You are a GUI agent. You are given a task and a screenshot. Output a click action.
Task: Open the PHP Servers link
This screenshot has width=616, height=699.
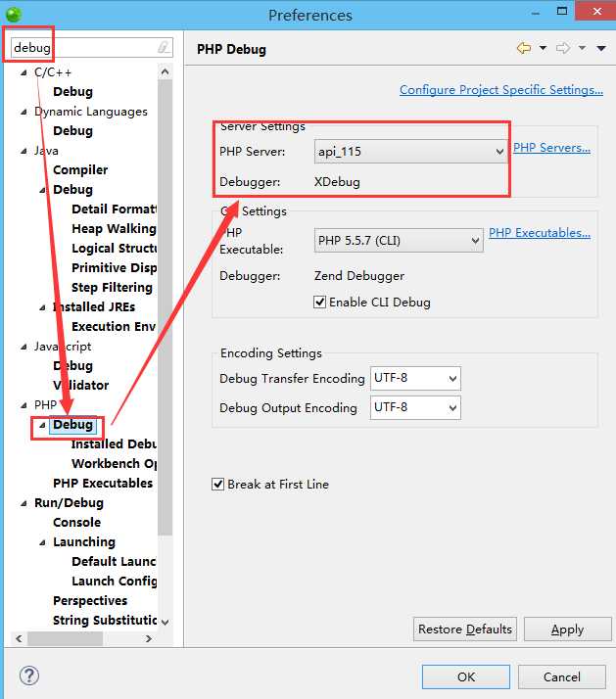pyautogui.click(x=551, y=148)
